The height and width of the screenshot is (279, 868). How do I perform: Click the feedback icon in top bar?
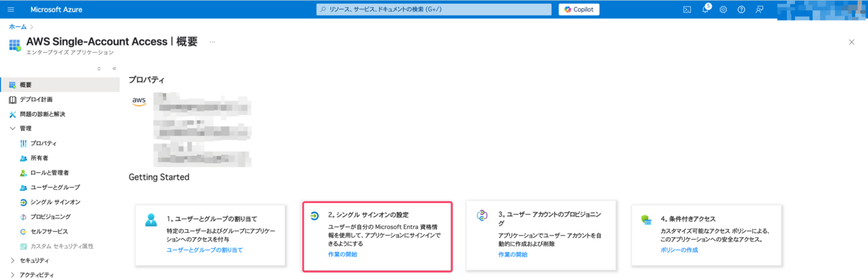pyautogui.click(x=759, y=9)
